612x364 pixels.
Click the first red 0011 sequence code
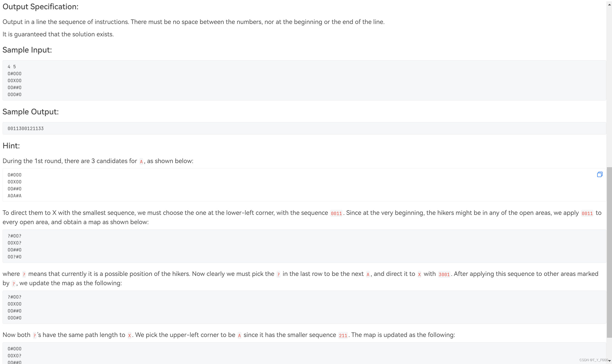click(x=336, y=214)
